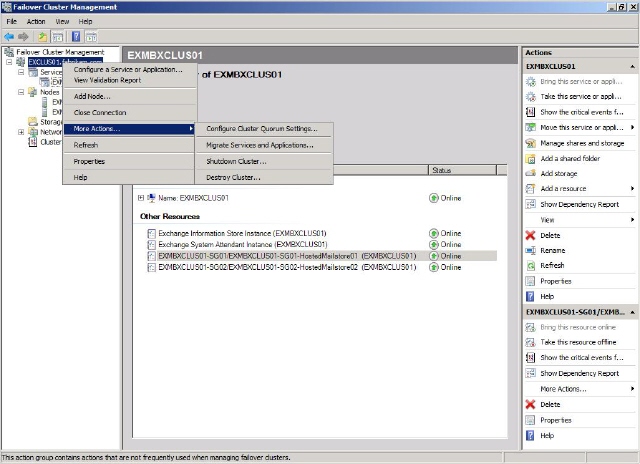Select 'Migrate Services and Applications...'
640x464 pixels.
pyautogui.click(x=260, y=145)
